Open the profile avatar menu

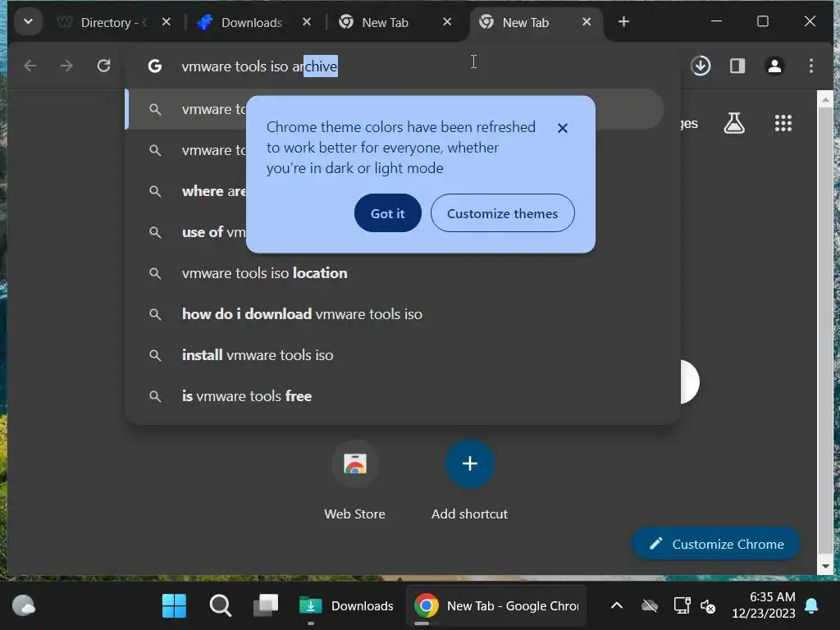pyautogui.click(x=774, y=66)
